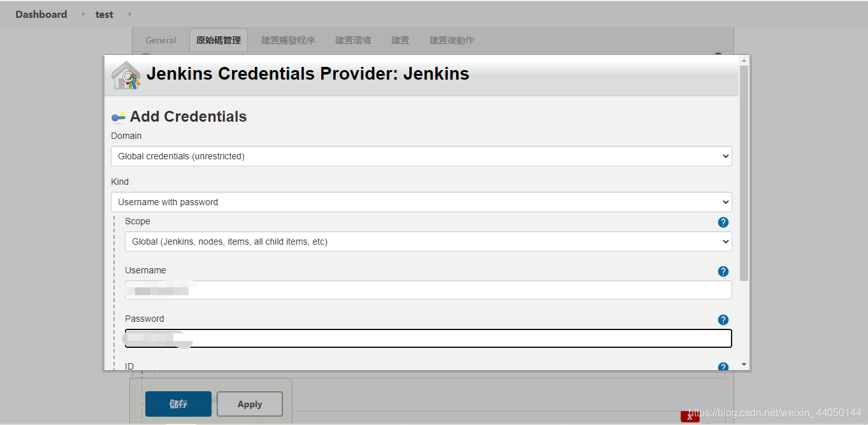Click the Jenkins Credentials Provider house icon

point(126,75)
